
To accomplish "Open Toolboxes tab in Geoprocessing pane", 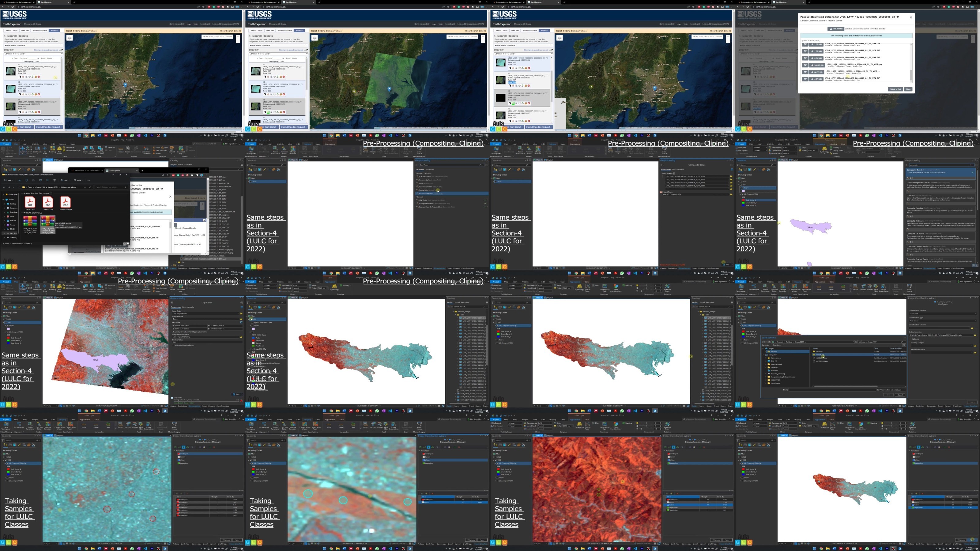I will click(x=430, y=170).
